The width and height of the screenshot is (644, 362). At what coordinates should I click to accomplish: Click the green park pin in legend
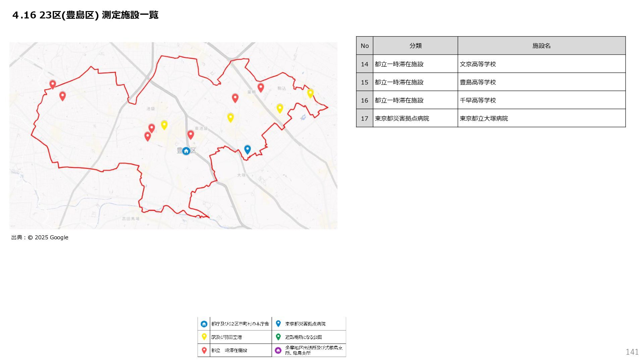[x=278, y=337]
